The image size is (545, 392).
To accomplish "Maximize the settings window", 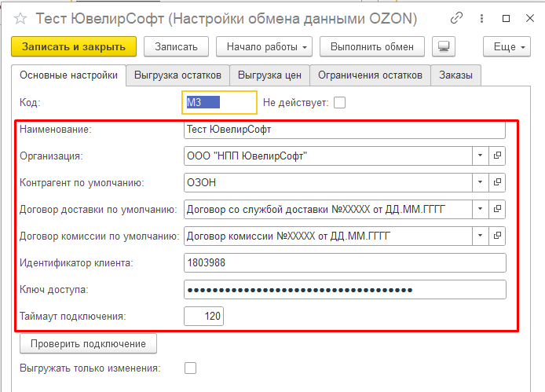I will [x=506, y=18].
